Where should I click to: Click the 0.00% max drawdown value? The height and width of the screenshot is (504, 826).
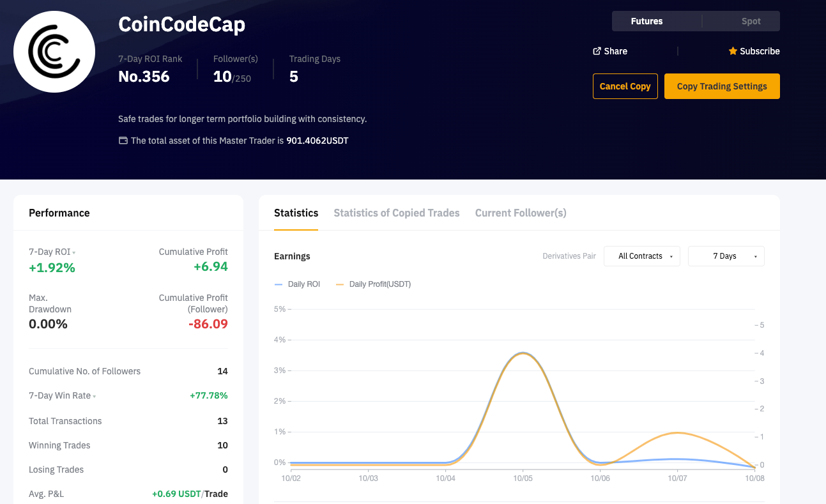point(48,324)
